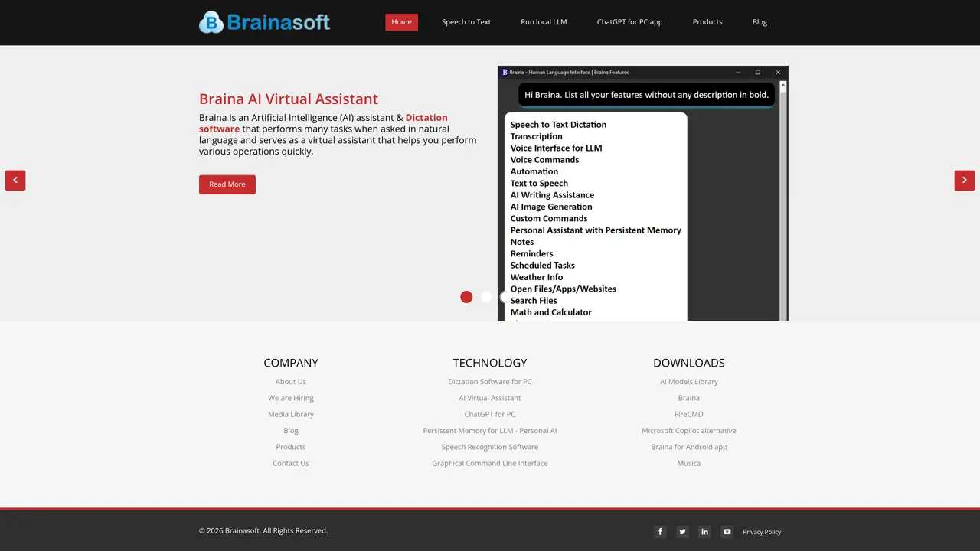Image resolution: width=980 pixels, height=551 pixels.
Task: Open ChatGPT for PC app menu
Action: pos(629,22)
